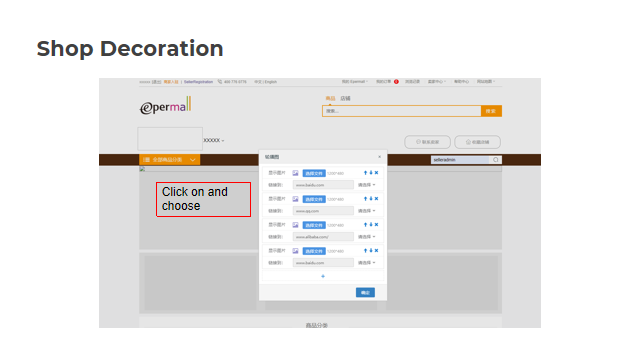This screenshot has width=640, height=360.
Task: Click the magnifier icon beside selleradmin search
Action: coord(496,160)
